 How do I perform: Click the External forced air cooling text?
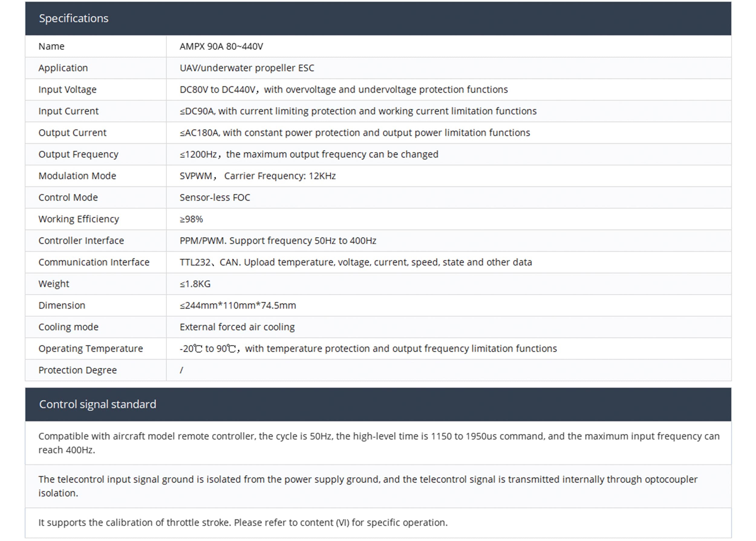click(x=237, y=327)
